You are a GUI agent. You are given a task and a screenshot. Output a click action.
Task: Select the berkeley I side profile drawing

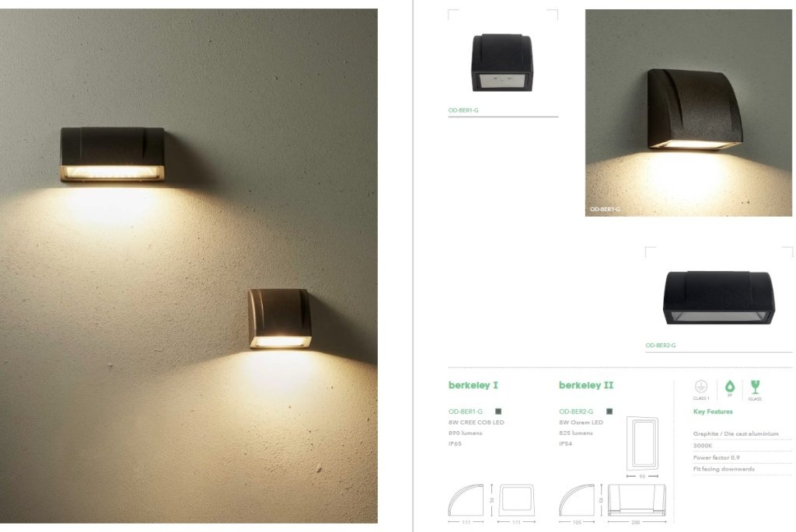[x=466, y=500]
